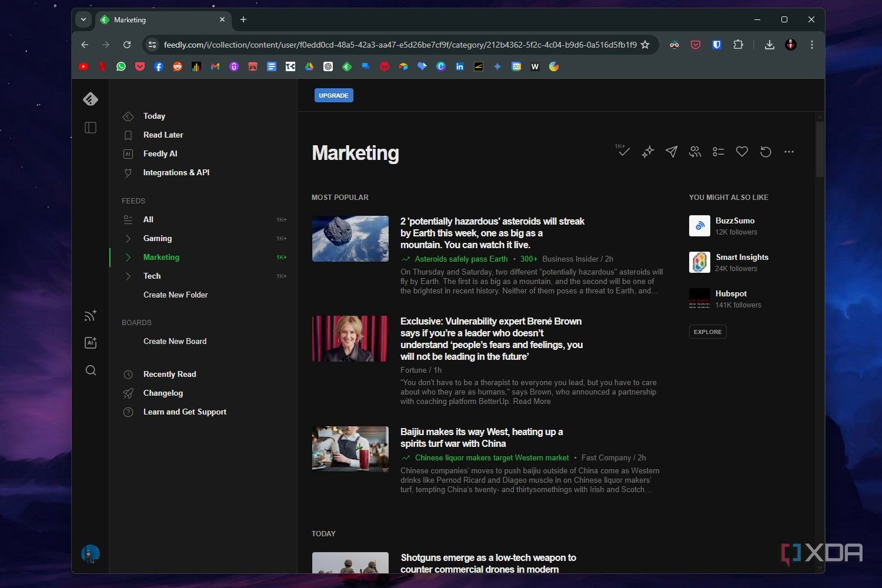Open the Chrome three-dot menu
Viewport: 882px width, 588px height.
[812, 45]
